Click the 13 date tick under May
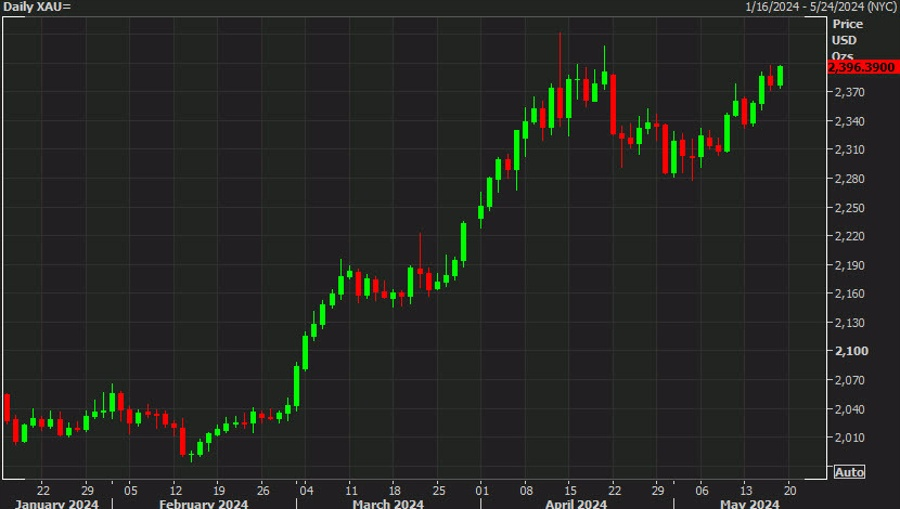This screenshot has height=509, width=900. pyautogui.click(x=746, y=490)
